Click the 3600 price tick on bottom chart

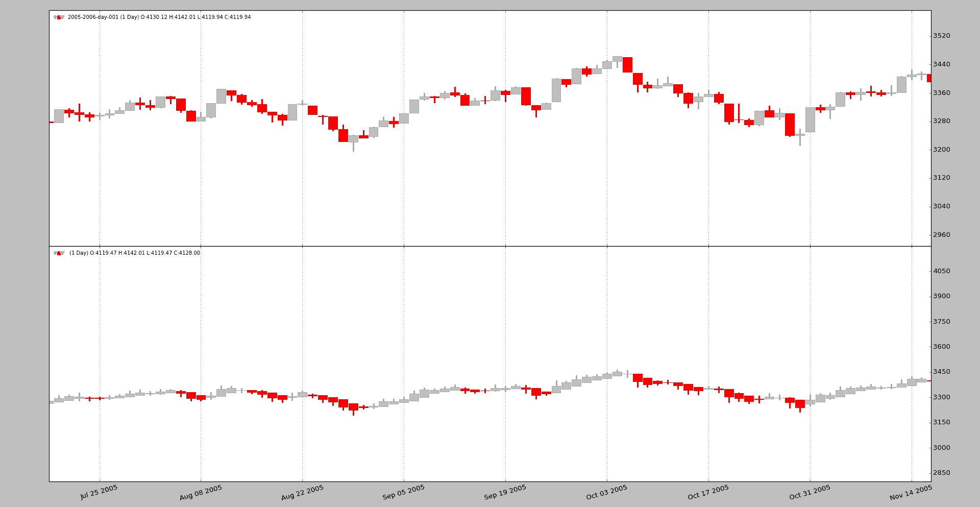tap(942, 347)
